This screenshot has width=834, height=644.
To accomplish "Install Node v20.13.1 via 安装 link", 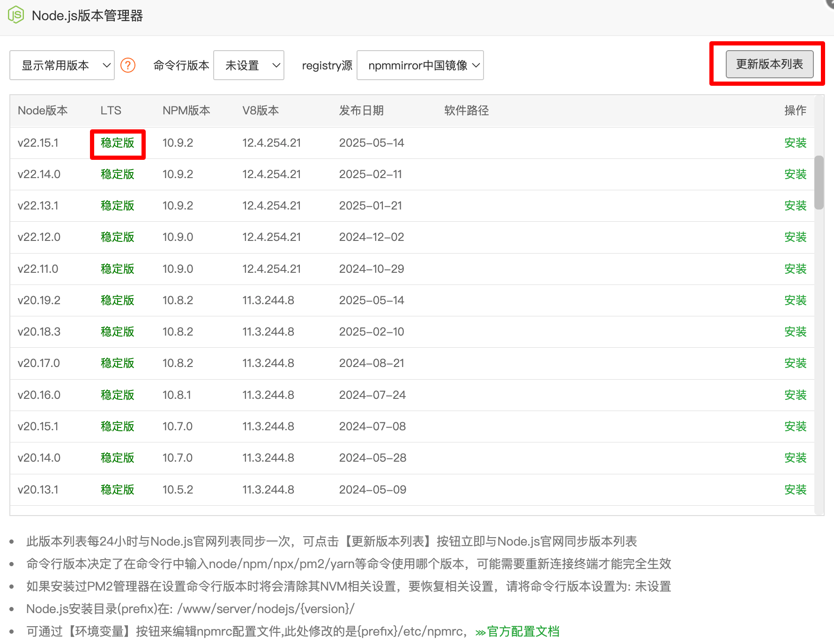I will (x=796, y=490).
